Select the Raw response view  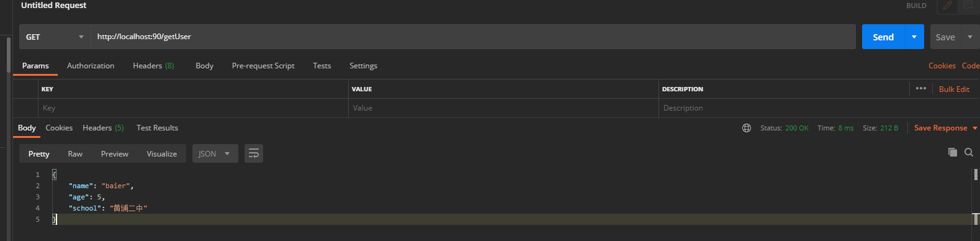(x=75, y=154)
